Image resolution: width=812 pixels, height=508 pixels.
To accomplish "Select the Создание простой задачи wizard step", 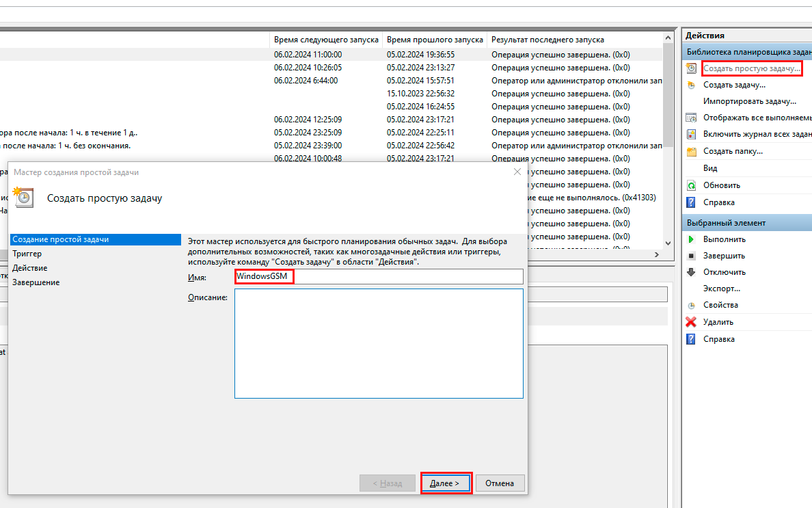I will pos(95,239).
